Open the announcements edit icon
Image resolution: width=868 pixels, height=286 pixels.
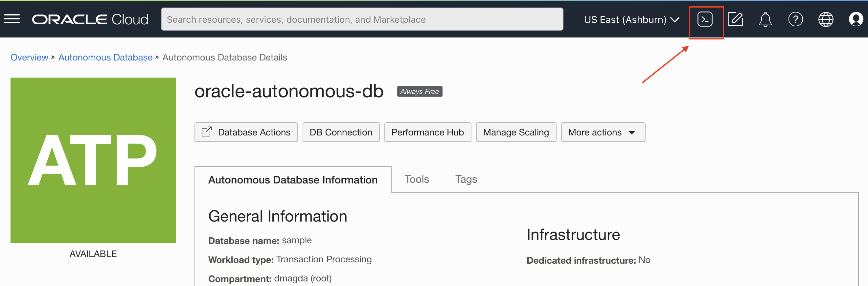click(735, 19)
